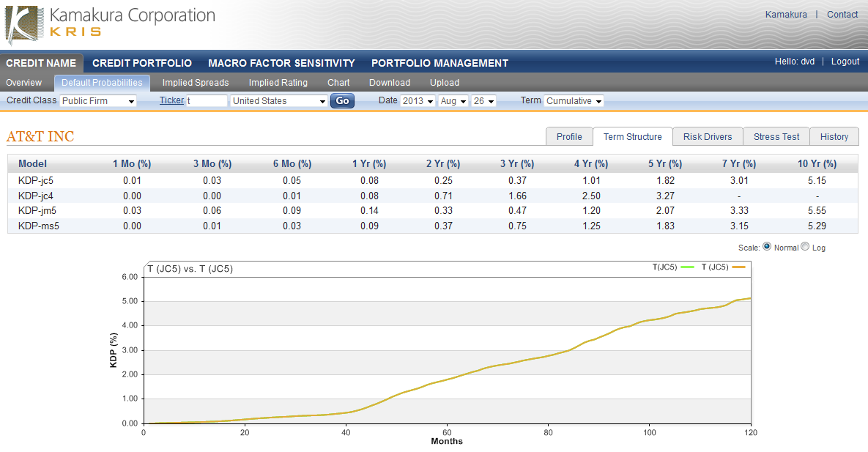The image size is (868, 452).
Task: Switch to Implied Spreads sub-tab
Action: [x=196, y=83]
